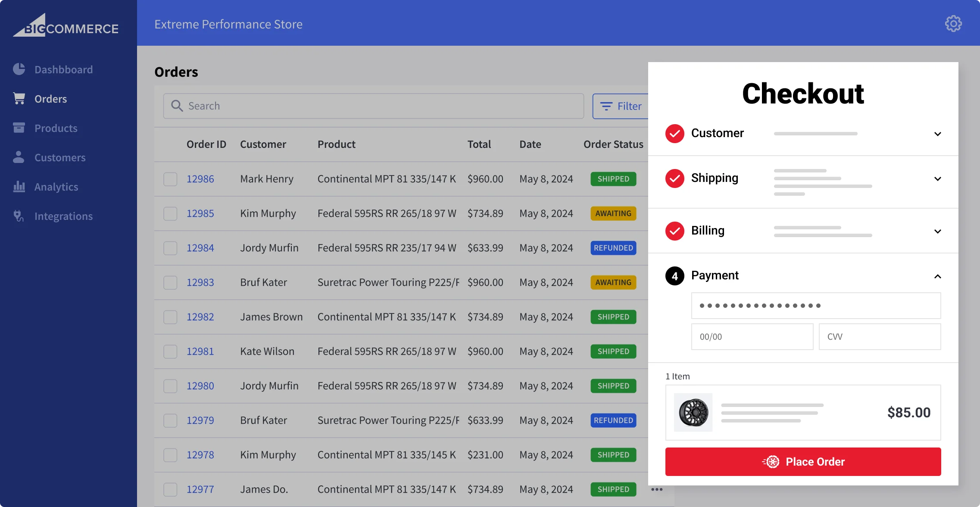Go to Analytics in sidebar
This screenshot has height=507, width=980.
56,187
